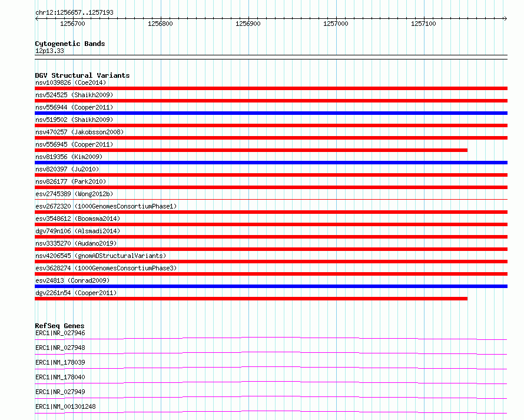Click the Cytogenetic Bands track heading
The height and width of the screenshot is (420, 524).
point(70,44)
